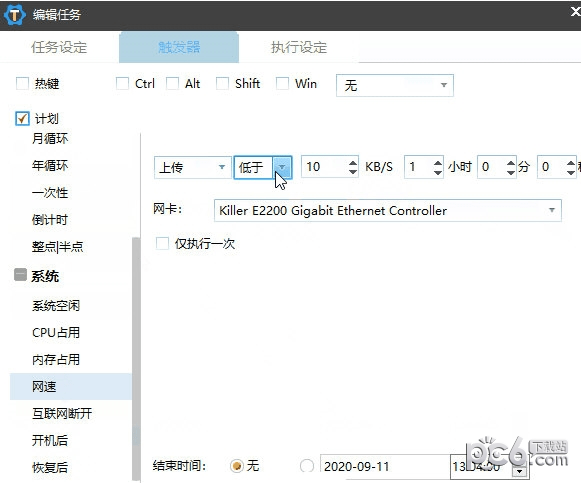581x483 pixels.
Task: Select 开机后 trigger
Action: click(50, 440)
